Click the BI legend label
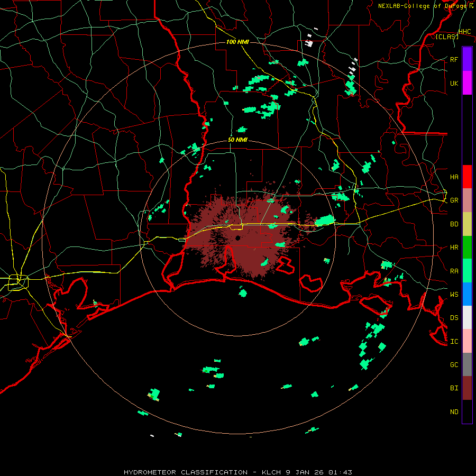The image size is (476, 476). tap(454, 388)
